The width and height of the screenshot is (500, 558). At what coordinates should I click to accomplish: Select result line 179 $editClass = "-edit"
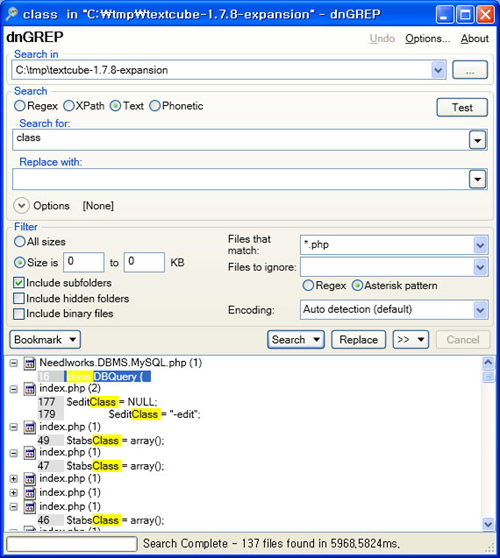(119, 414)
